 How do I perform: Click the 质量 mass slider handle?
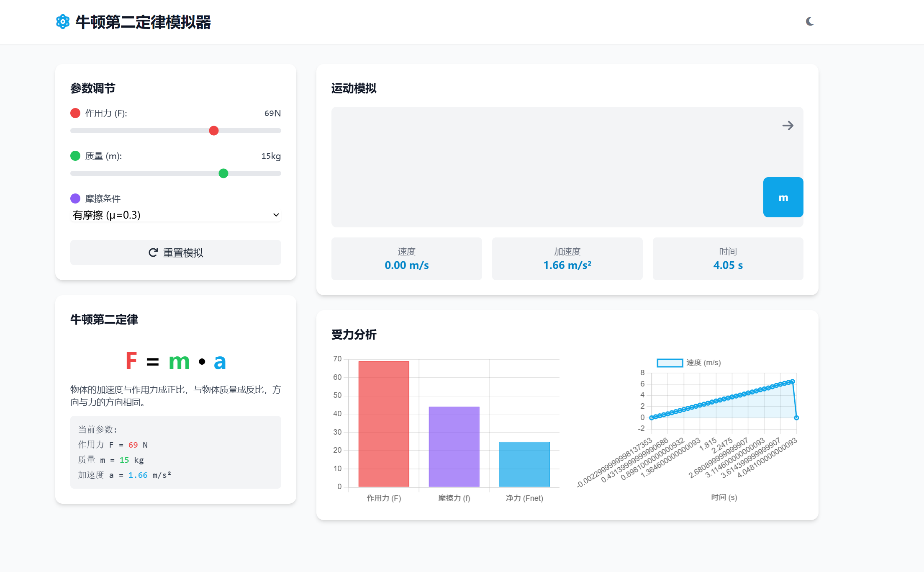[x=223, y=173]
